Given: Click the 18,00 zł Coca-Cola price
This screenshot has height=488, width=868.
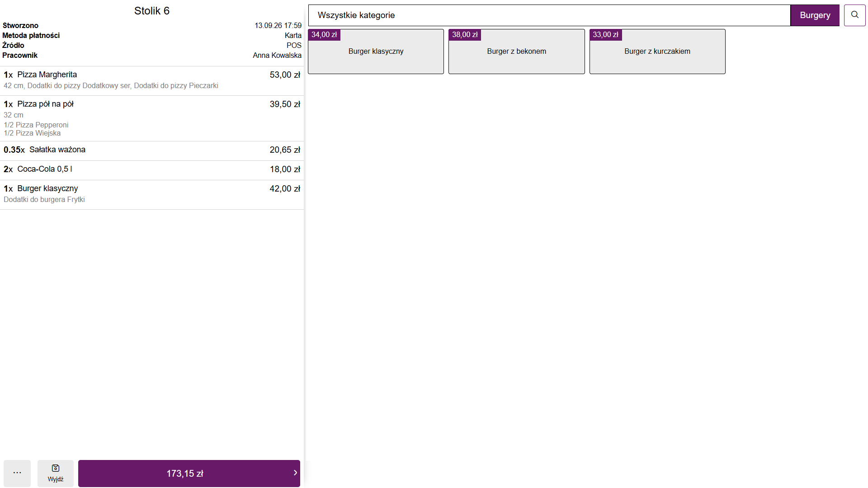Looking at the screenshot, I should point(285,169).
